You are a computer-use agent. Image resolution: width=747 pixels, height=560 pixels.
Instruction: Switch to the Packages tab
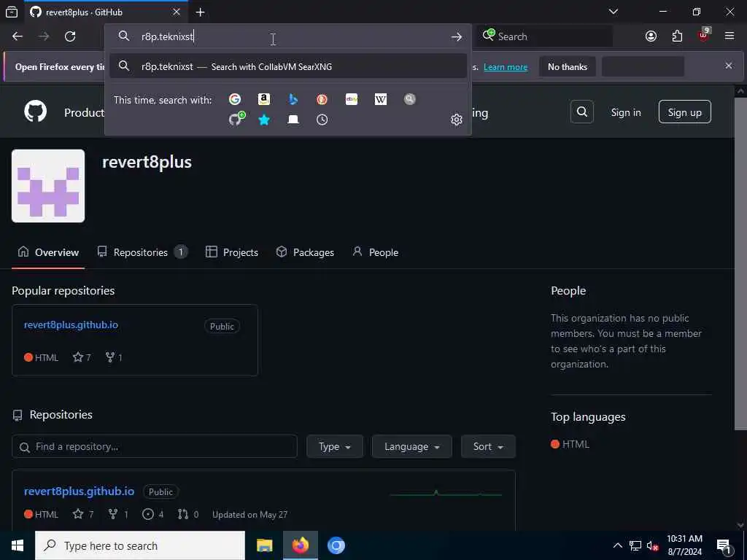pos(305,252)
